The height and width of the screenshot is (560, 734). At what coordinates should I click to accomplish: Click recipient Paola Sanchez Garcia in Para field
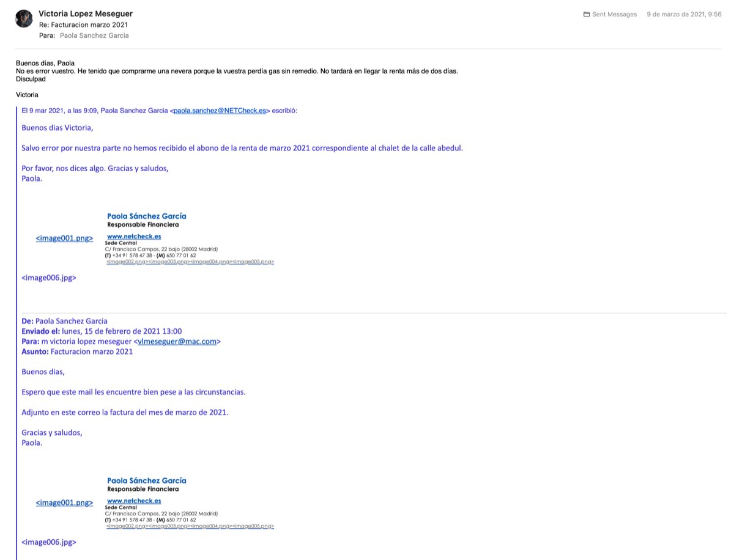click(x=94, y=35)
